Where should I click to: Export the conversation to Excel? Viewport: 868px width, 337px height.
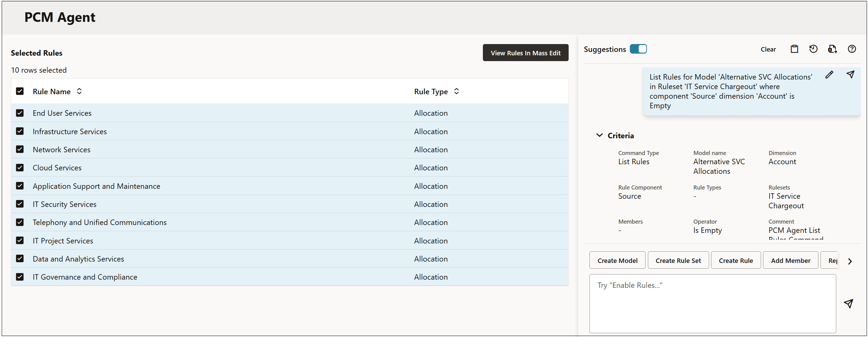coord(833,49)
